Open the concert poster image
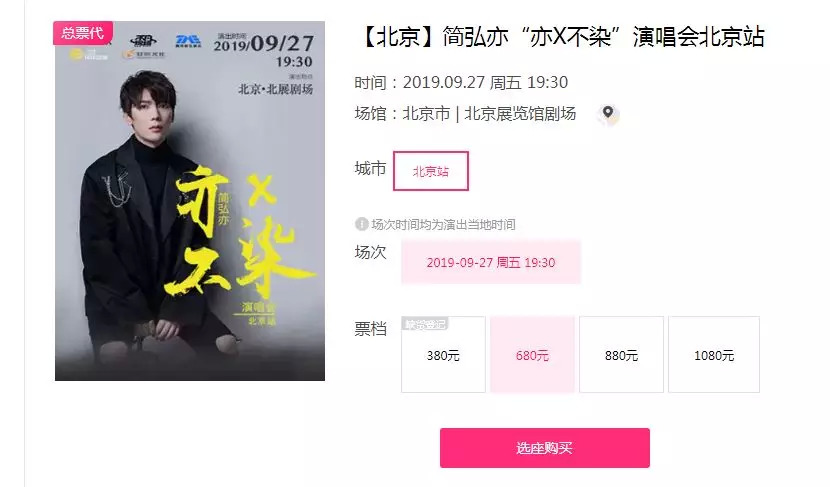The height and width of the screenshot is (487, 830). click(190, 201)
